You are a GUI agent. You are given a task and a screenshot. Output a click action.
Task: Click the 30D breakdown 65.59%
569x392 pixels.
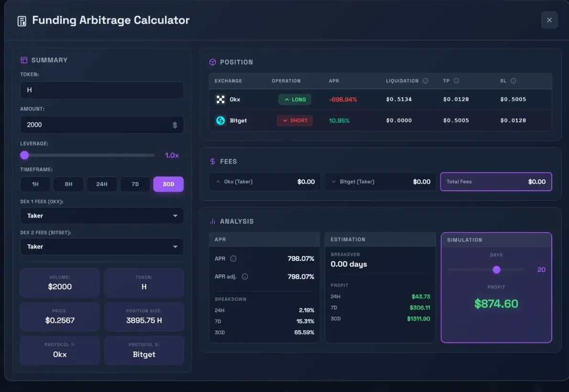304,332
